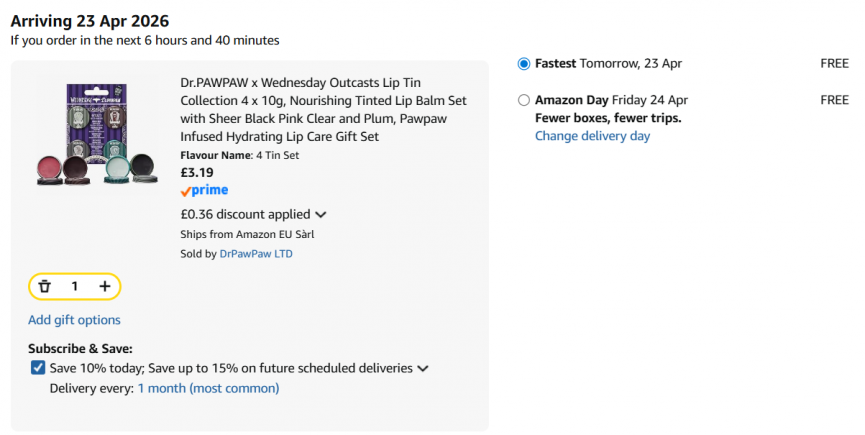Increase quantity with the plus icon
Image resolution: width=865 pixels, height=435 pixels.
point(105,286)
